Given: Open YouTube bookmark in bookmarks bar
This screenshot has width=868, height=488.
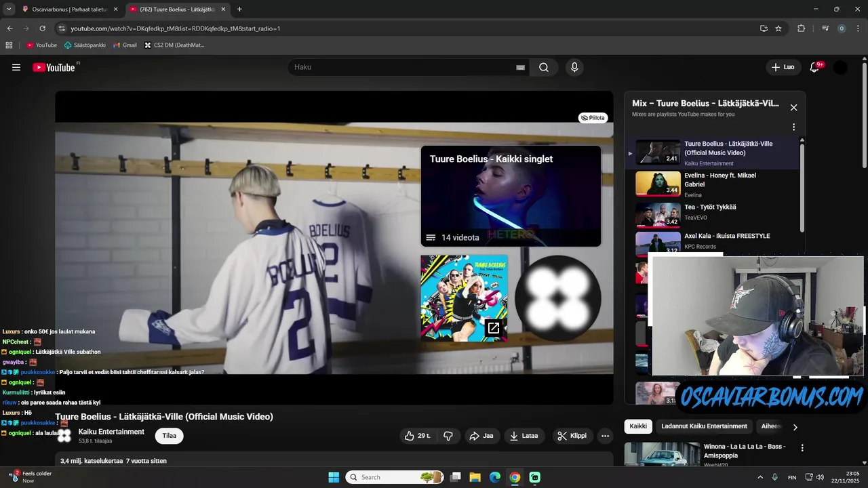Looking at the screenshot, I should (x=41, y=45).
